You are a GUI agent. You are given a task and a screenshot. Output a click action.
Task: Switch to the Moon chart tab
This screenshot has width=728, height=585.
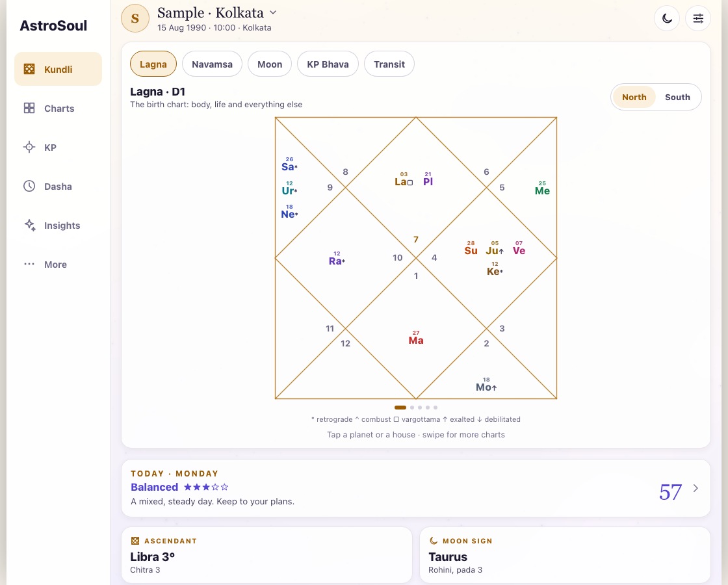point(270,64)
